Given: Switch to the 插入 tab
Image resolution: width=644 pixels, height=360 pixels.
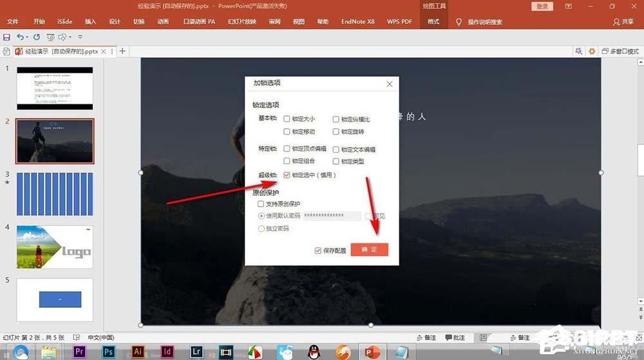Looking at the screenshot, I should click(x=90, y=21).
